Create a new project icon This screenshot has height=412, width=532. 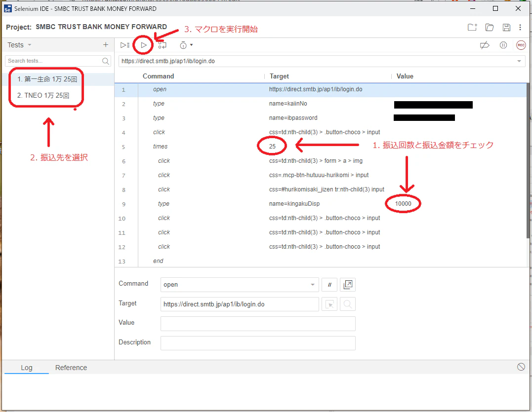click(472, 28)
